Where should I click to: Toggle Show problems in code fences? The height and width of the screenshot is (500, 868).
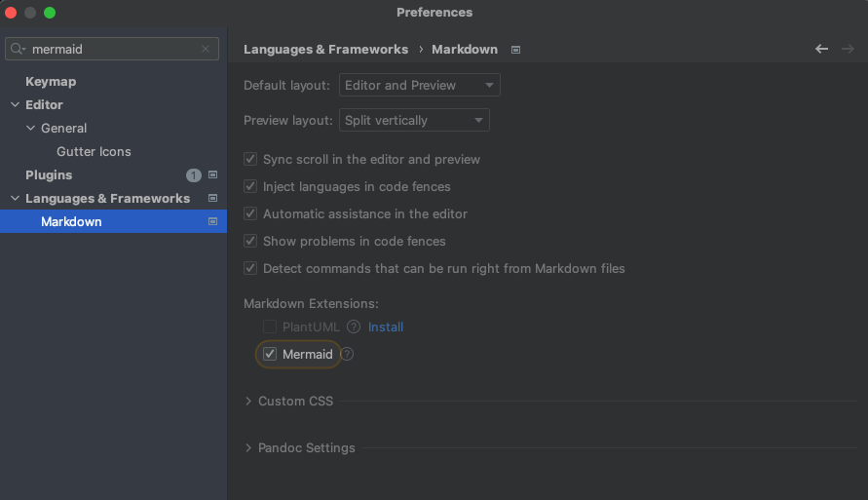tap(251, 242)
